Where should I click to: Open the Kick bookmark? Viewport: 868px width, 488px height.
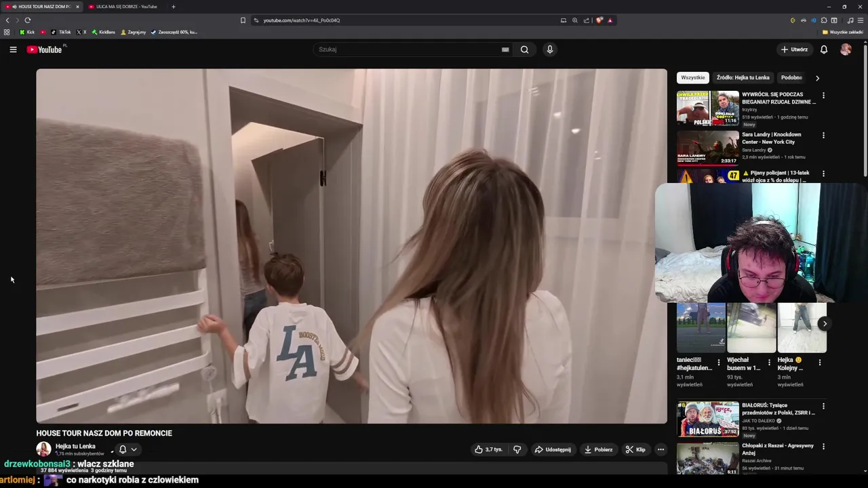click(x=27, y=32)
